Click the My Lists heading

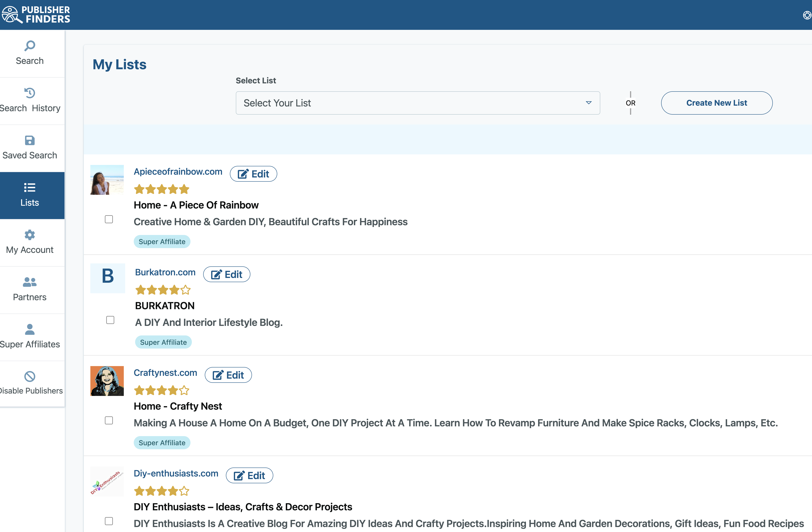tap(119, 64)
